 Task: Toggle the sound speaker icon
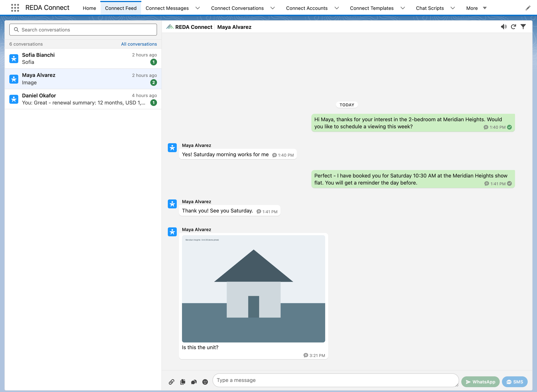coord(503,27)
